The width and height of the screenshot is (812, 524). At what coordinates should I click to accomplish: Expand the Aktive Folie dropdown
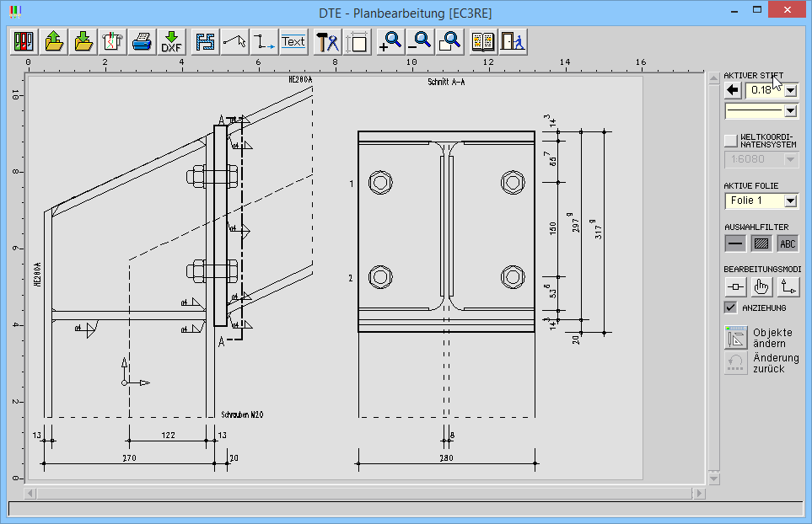[790, 201]
